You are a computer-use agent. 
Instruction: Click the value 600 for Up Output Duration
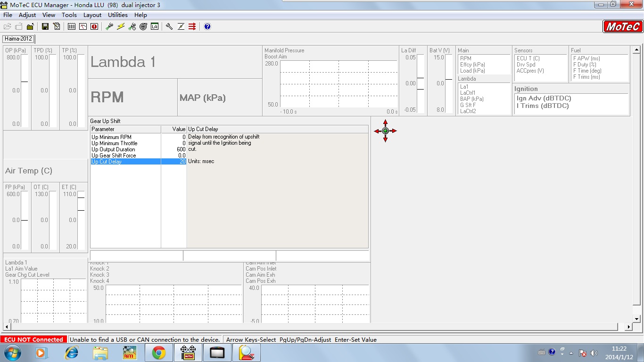(181, 149)
